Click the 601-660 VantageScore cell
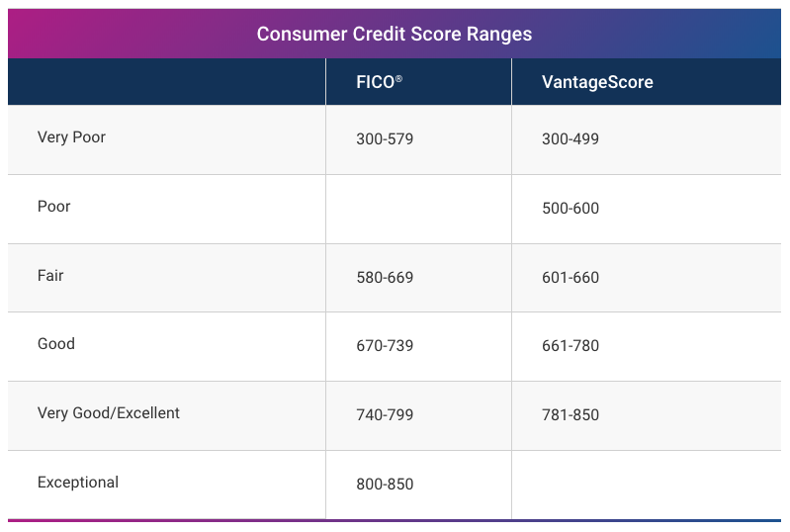Viewport: 790px width, 532px height. pyautogui.click(x=571, y=278)
